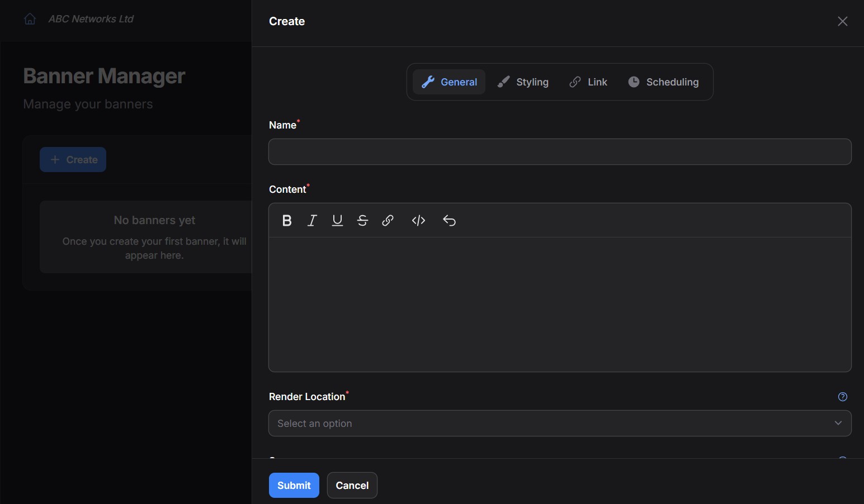Apply strikethrough formatting in Content editor
This screenshot has height=504, width=864.
click(x=362, y=221)
